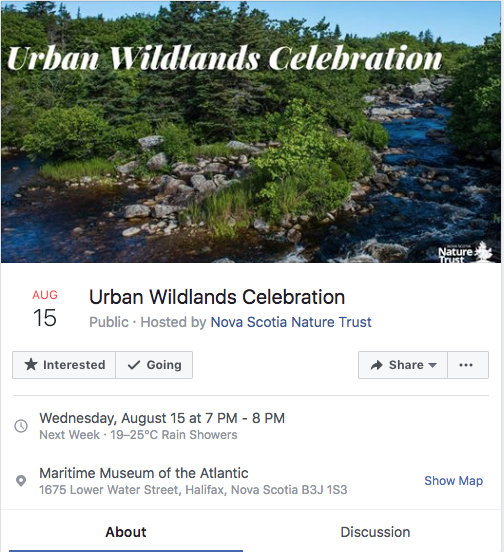Image resolution: width=504 pixels, height=552 pixels.
Task: Click the star icon on Interested
Action: [x=31, y=364]
